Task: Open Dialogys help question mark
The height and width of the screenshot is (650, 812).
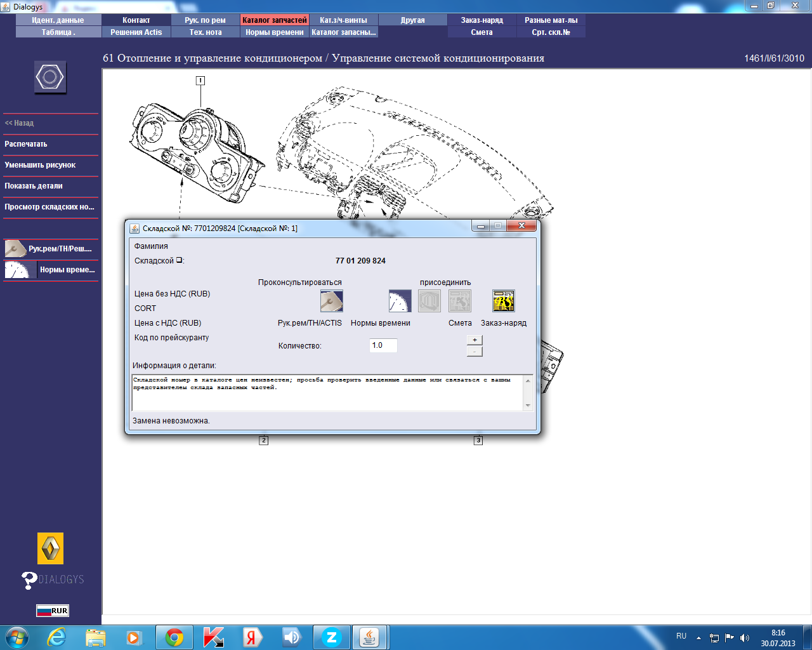Action: click(x=29, y=580)
